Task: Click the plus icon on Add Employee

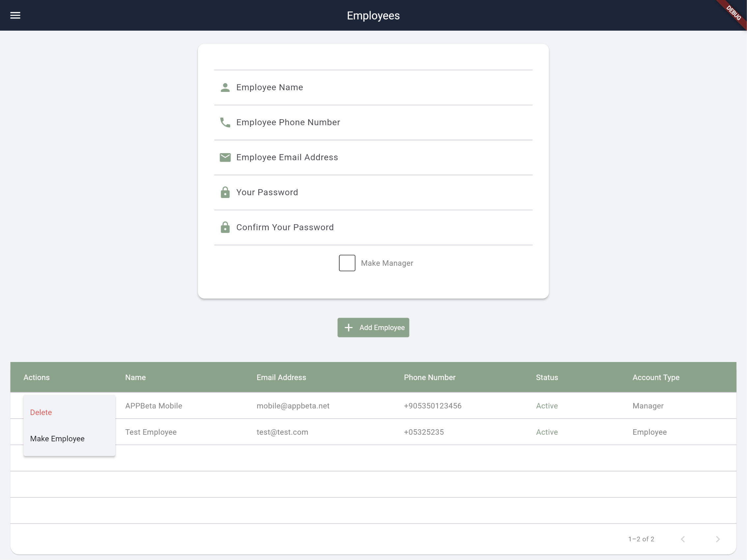Action: coord(348,328)
